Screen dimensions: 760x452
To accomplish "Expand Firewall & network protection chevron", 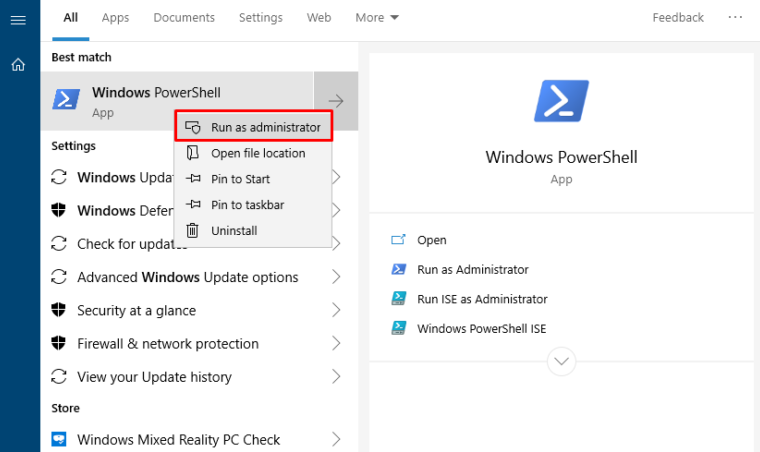I will click(x=336, y=343).
